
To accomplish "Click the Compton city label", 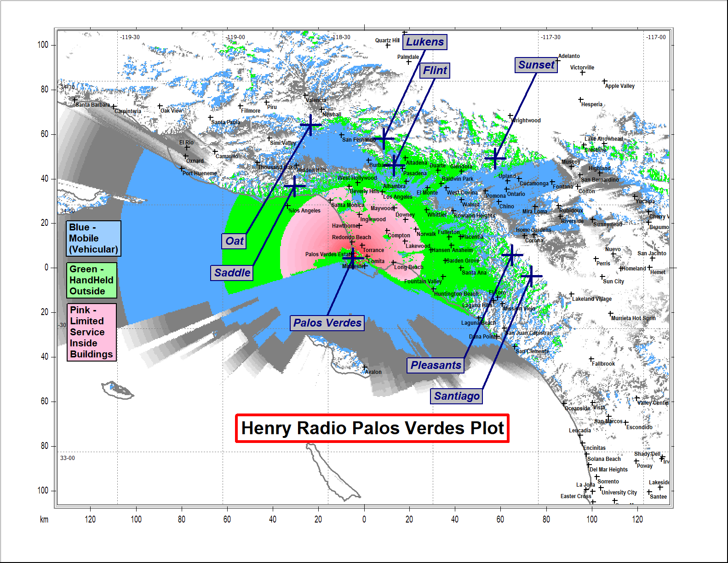I will pos(399,236).
